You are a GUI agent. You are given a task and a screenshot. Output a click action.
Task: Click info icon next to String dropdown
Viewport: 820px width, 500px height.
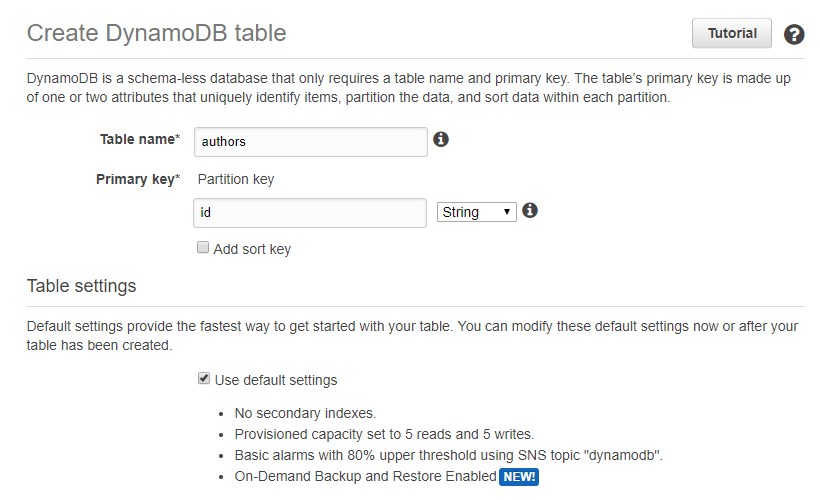530,210
